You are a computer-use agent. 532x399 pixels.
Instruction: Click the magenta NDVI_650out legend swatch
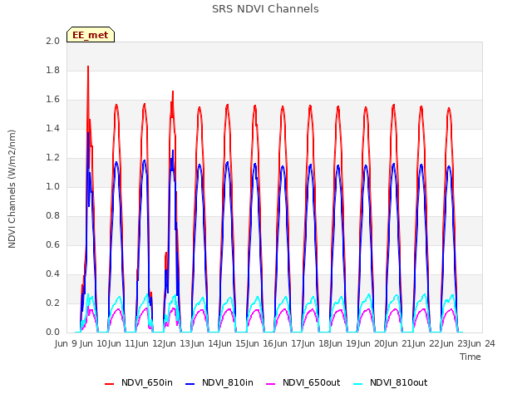270,384
